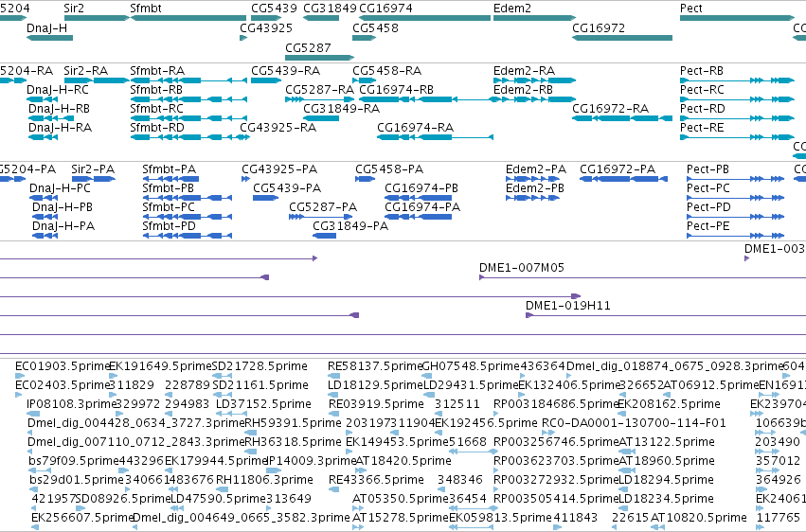The width and height of the screenshot is (806, 532).
Task: Open the CG31849-PA protein label
Action: pos(350,226)
